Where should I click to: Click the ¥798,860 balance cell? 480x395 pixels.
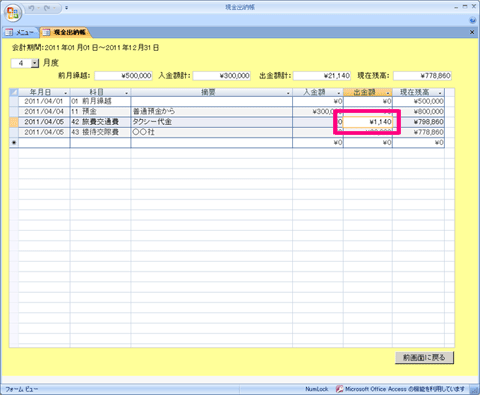tap(419, 122)
